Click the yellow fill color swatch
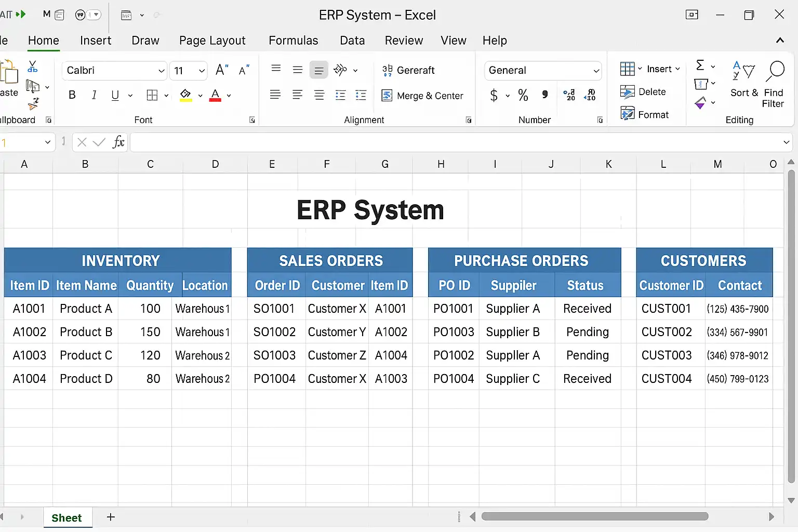This screenshot has height=532, width=798. [x=185, y=95]
